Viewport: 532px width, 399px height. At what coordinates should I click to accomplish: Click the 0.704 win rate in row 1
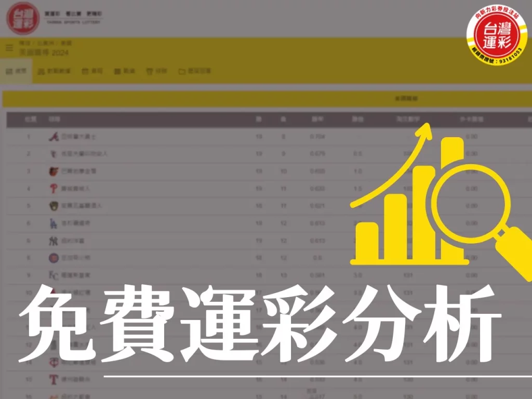317,137
